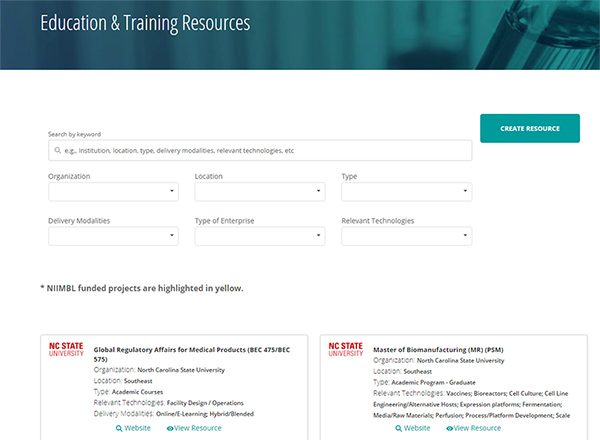This screenshot has height=440, width=600.
Task: Click NC State logo on Global Regulatory card
Action: 66,349
